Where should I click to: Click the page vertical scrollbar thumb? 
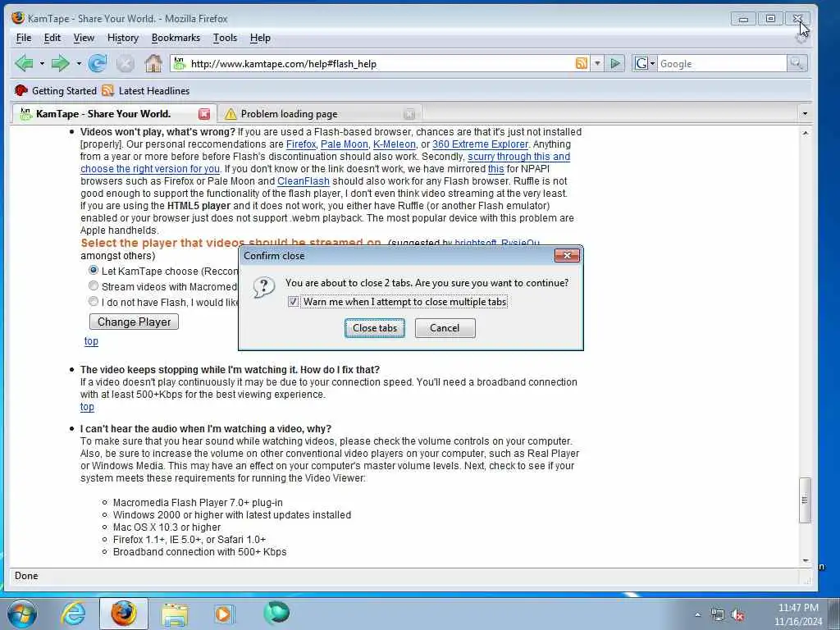tap(805, 500)
